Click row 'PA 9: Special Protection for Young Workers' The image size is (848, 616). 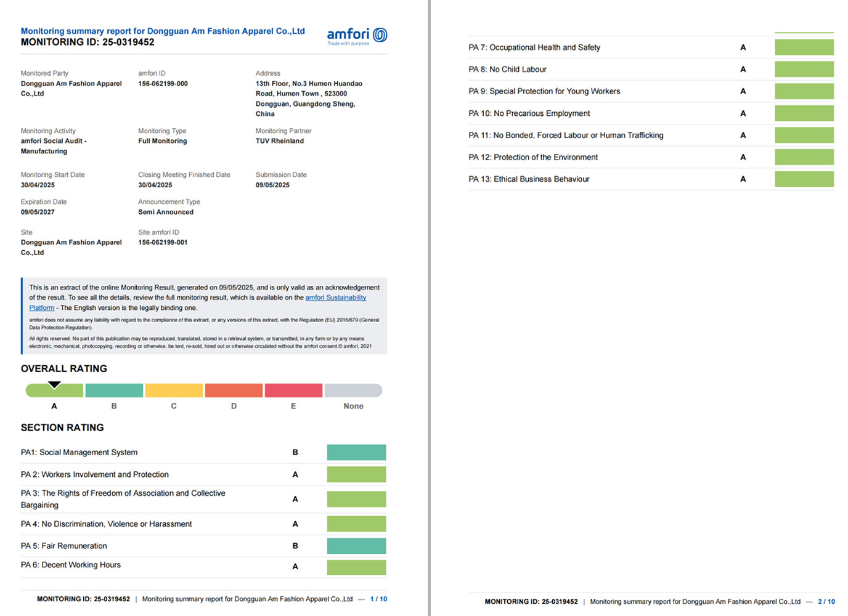pos(651,91)
